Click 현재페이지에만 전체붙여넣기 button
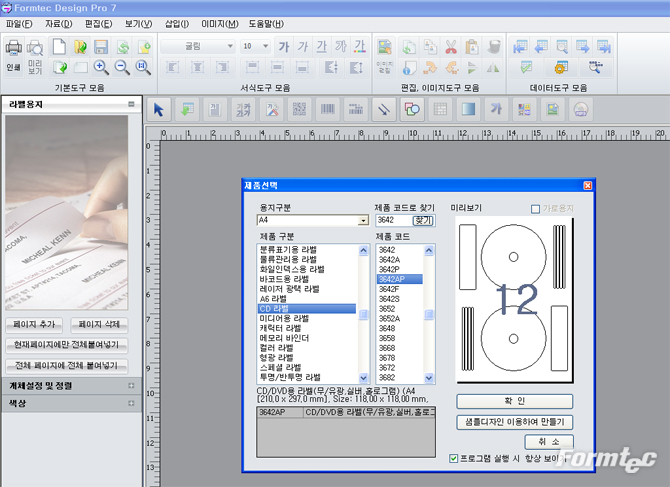 point(66,345)
